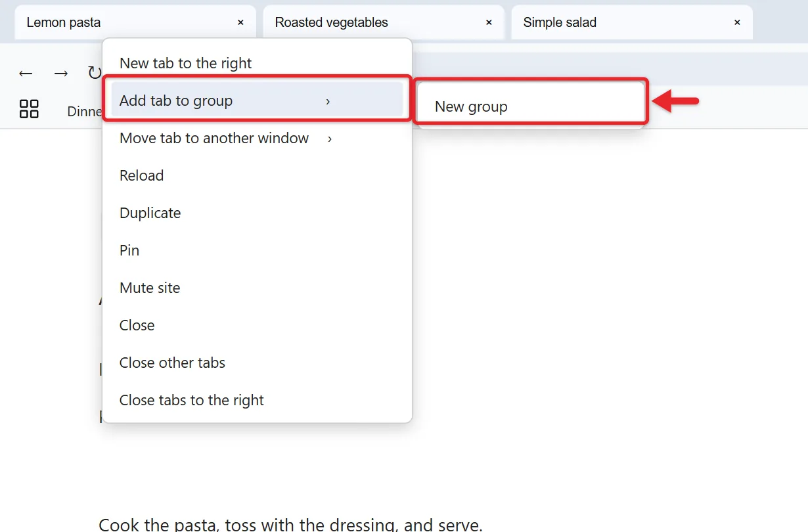808x532 pixels.
Task: Expand the Add tab to group chevron
Action: (x=328, y=101)
